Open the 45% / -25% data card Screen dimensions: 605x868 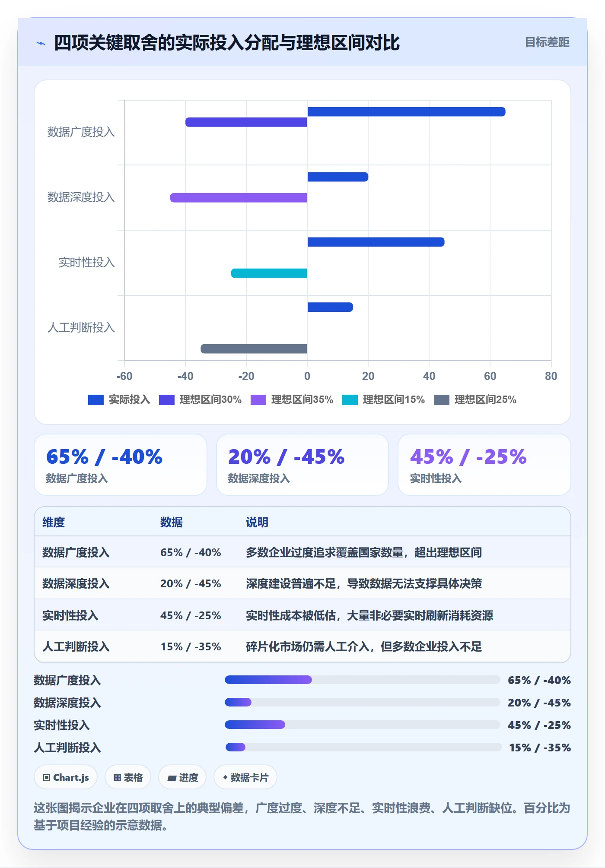484,465
